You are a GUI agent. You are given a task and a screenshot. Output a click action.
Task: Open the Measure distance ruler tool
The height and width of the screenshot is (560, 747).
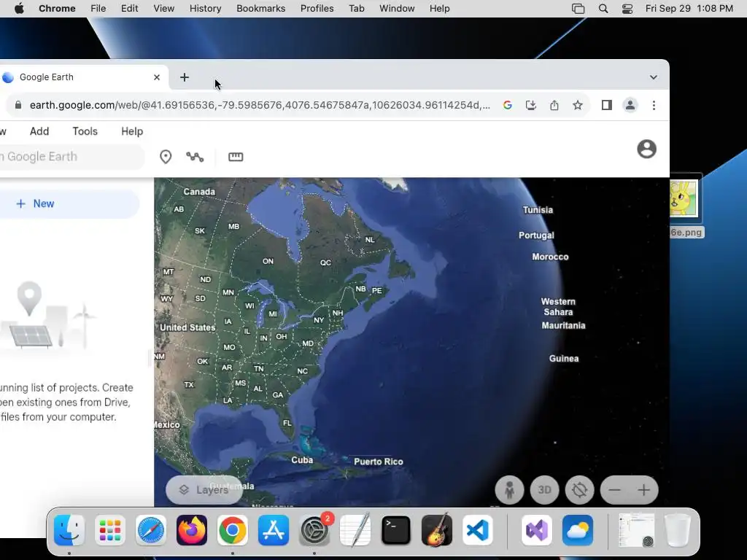click(236, 157)
